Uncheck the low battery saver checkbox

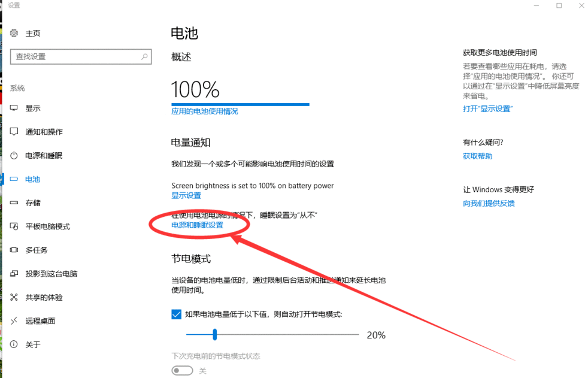click(x=177, y=314)
